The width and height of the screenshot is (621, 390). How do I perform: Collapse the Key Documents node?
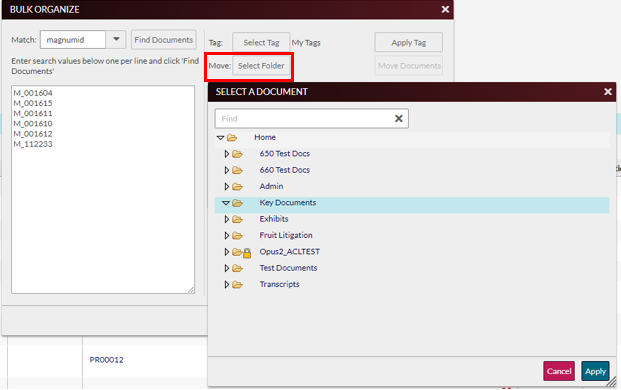[x=226, y=203]
